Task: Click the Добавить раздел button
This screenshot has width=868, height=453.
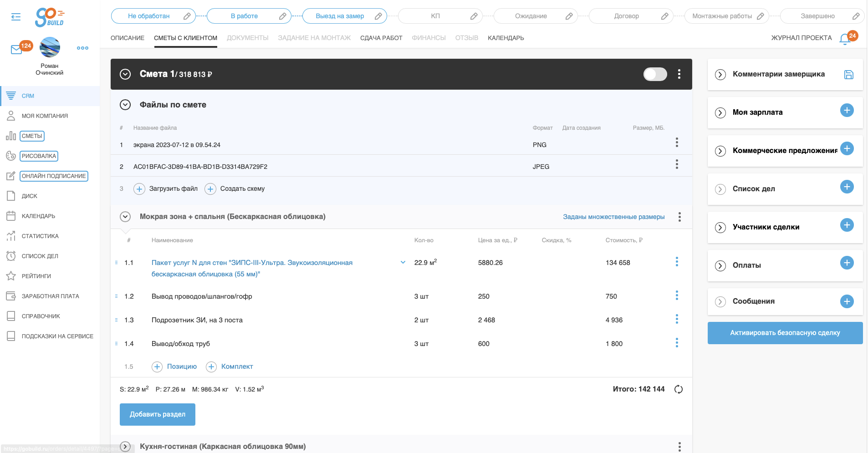Action: [x=158, y=414]
